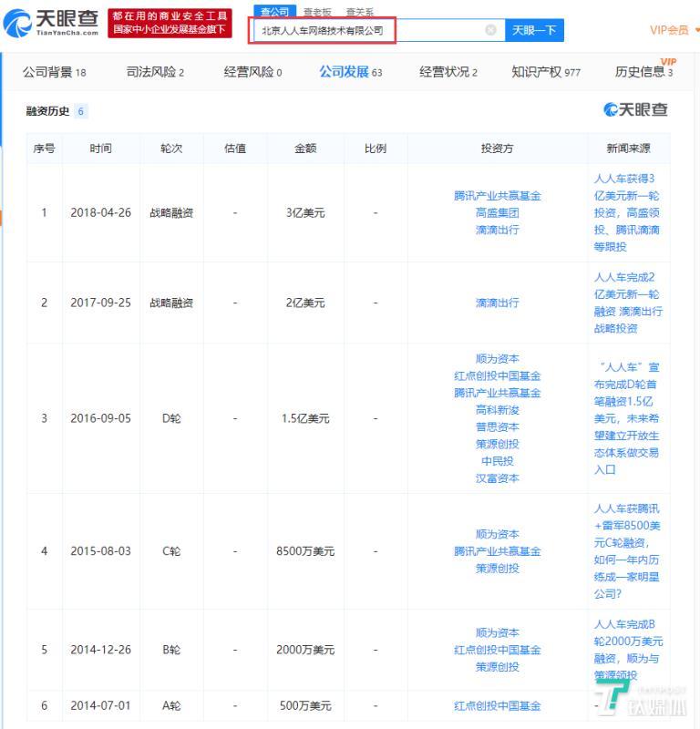The height and width of the screenshot is (729, 700).
Task: Select the D轮 round cell
Action: (x=171, y=418)
